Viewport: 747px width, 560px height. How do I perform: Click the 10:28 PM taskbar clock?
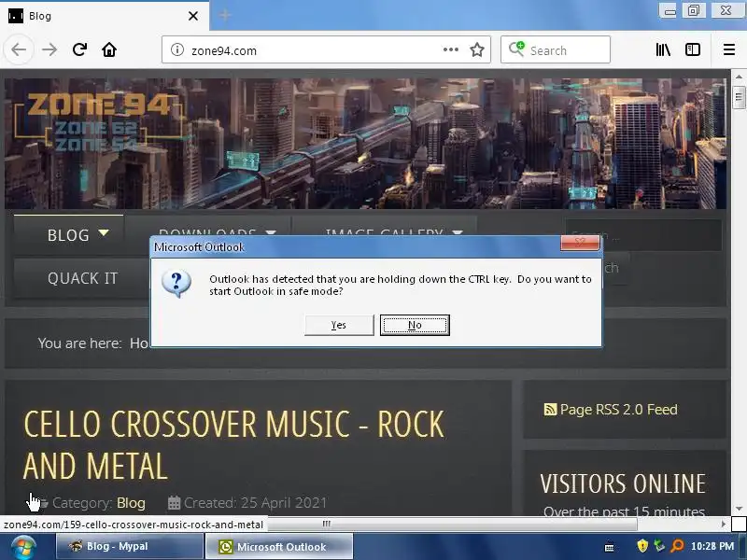click(x=712, y=546)
